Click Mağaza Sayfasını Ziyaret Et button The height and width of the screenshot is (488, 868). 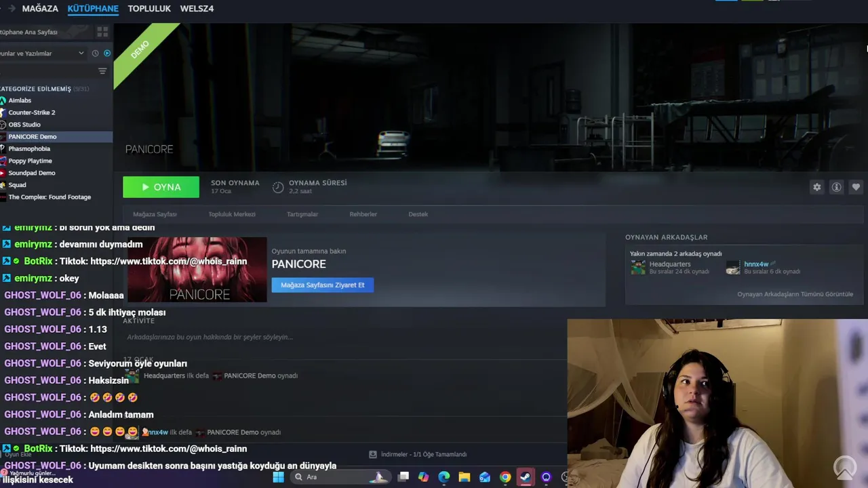coord(323,285)
